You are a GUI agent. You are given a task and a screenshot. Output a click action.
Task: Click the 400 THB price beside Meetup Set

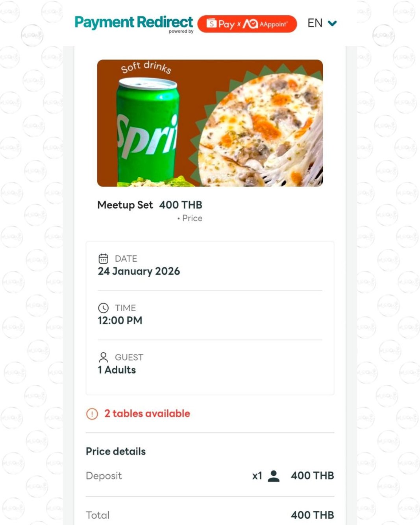click(x=181, y=205)
